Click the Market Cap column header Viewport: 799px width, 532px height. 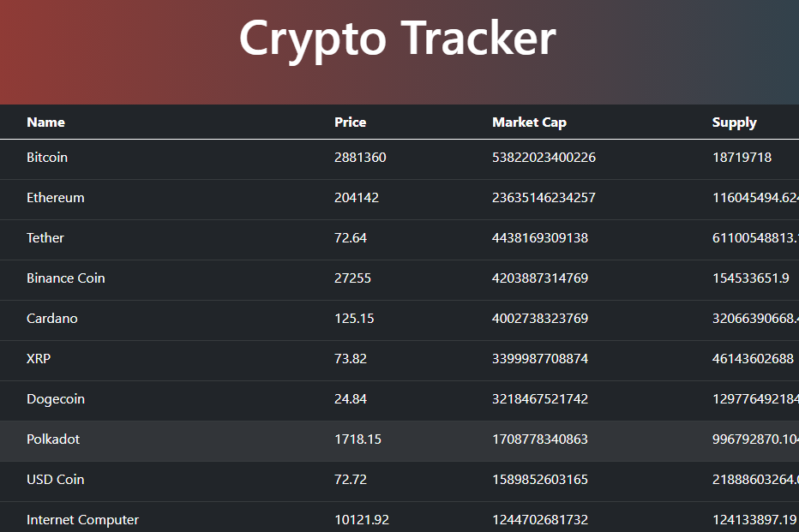[529, 123]
